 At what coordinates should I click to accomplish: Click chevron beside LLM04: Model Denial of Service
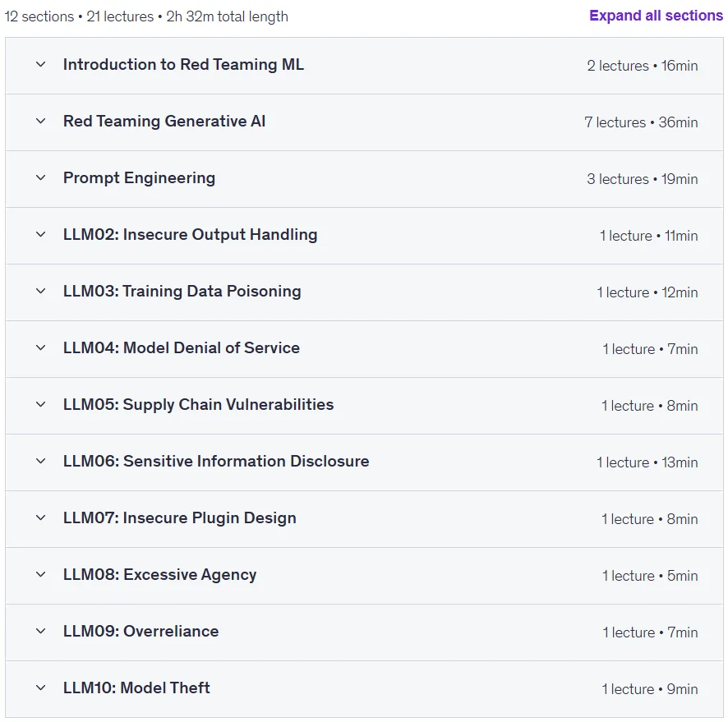(41, 347)
